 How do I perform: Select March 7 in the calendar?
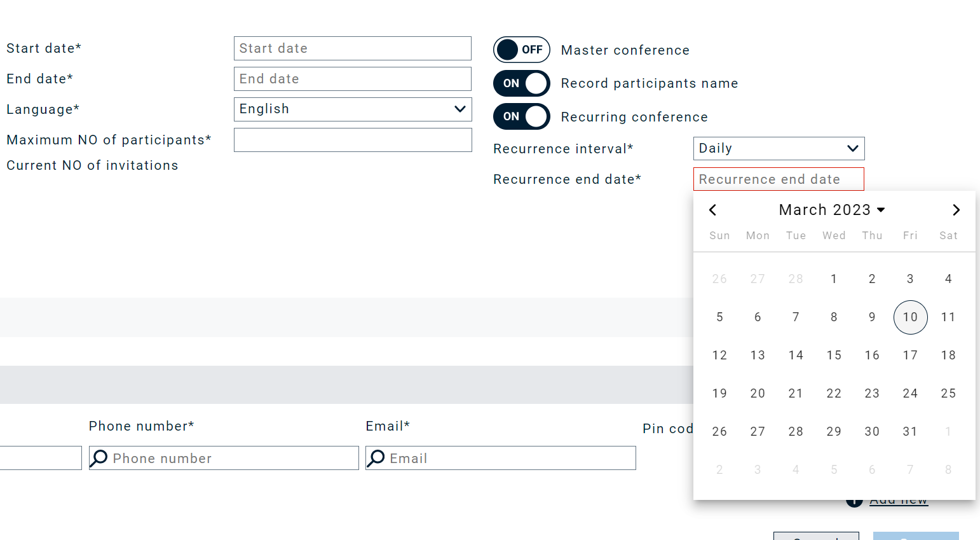pyautogui.click(x=796, y=317)
